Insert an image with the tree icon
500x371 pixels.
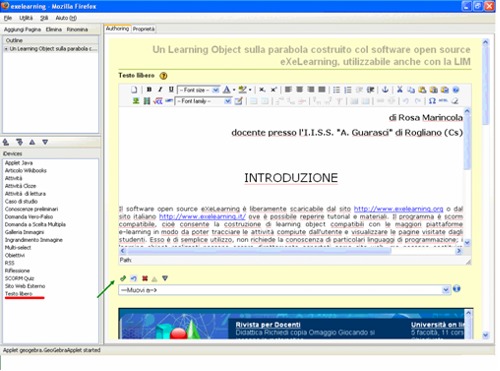(136, 101)
